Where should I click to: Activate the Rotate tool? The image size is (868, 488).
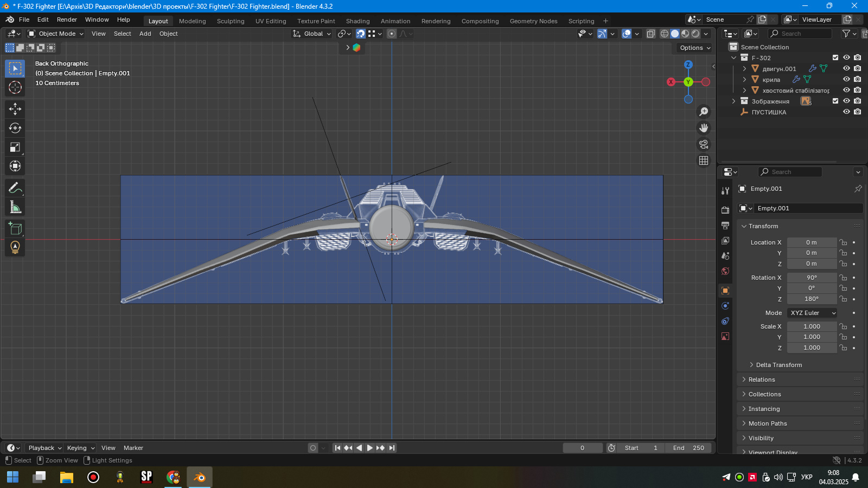tap(15, 128)
